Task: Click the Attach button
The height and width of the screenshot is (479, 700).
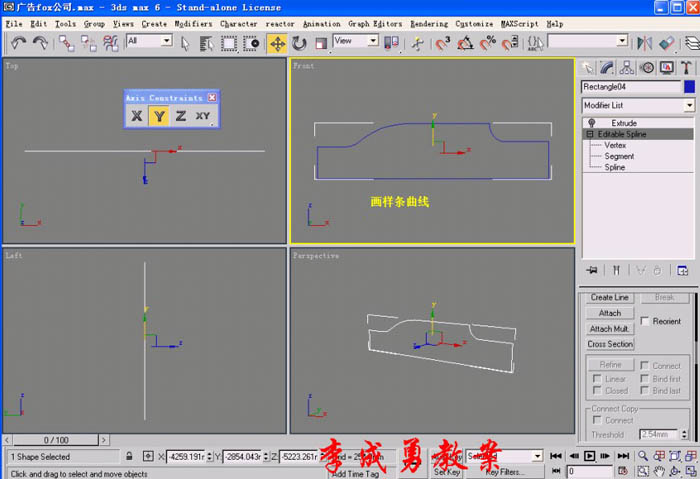Action: [x=609, y=313]
